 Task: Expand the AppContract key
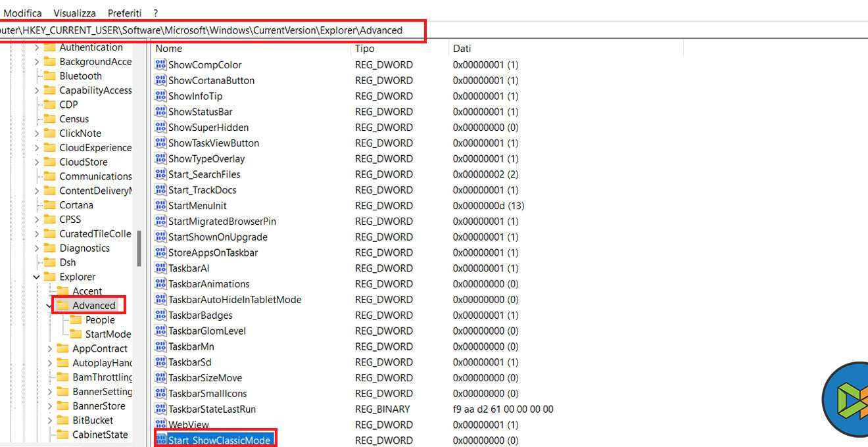tap(49, 348)
